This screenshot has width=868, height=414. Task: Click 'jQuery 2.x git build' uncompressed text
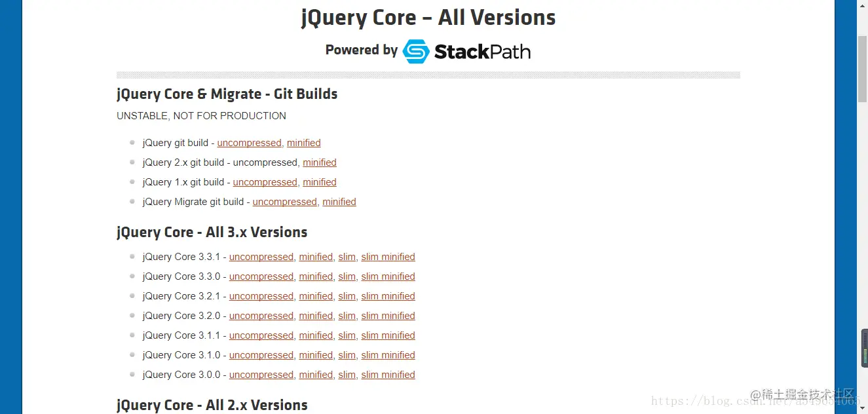pos(265,162)
